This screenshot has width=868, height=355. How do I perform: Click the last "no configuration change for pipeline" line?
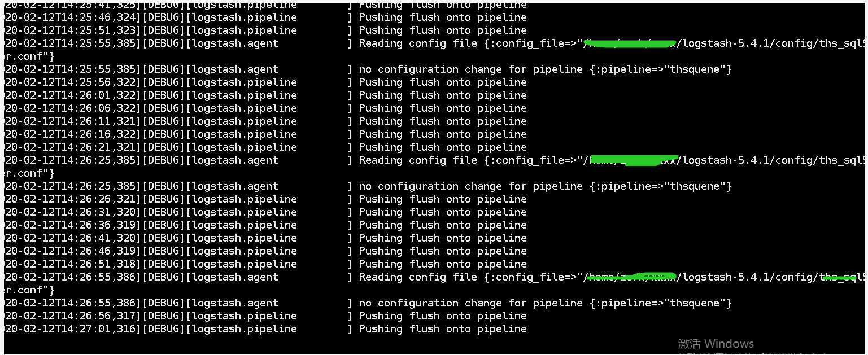(x=368, y=303)
